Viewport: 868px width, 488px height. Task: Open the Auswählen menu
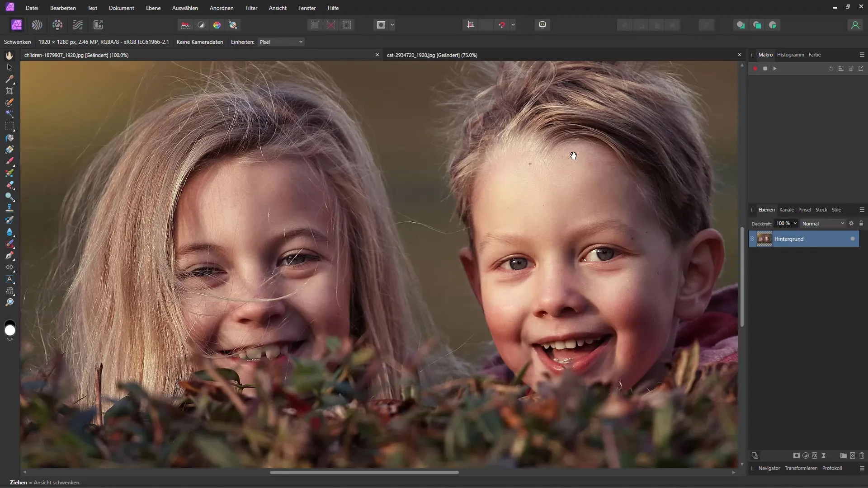185,8
